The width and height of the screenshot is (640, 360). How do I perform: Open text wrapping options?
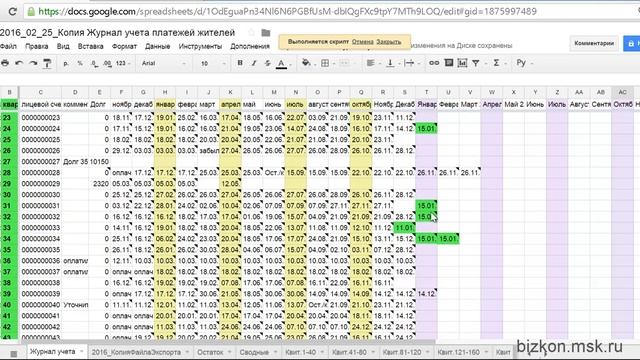tap(409, 63)
